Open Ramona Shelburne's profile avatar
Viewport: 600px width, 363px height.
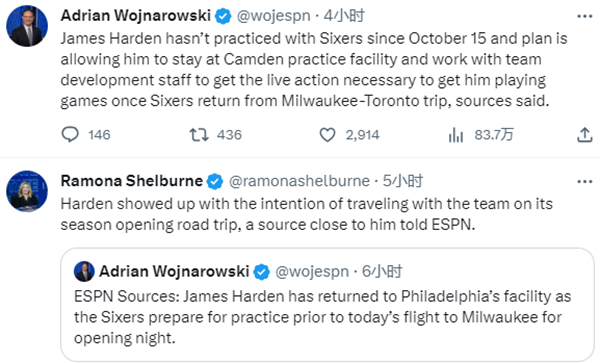coord(27,191)
